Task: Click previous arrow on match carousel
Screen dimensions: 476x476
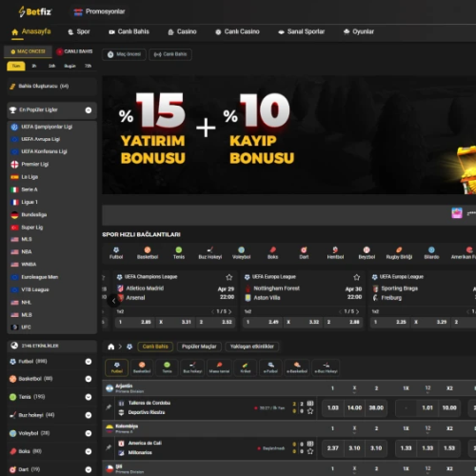Action: (x=113, y=301)
